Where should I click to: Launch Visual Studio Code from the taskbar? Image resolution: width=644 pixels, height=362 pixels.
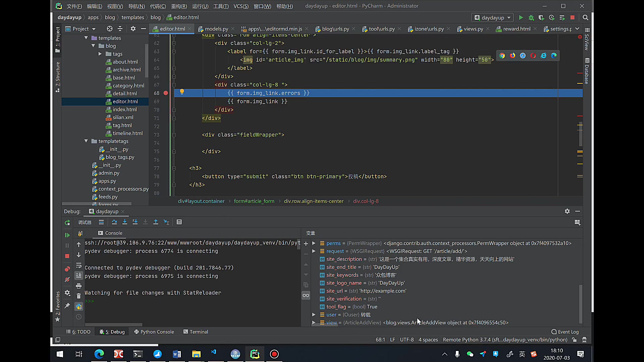tap(214, 354)
